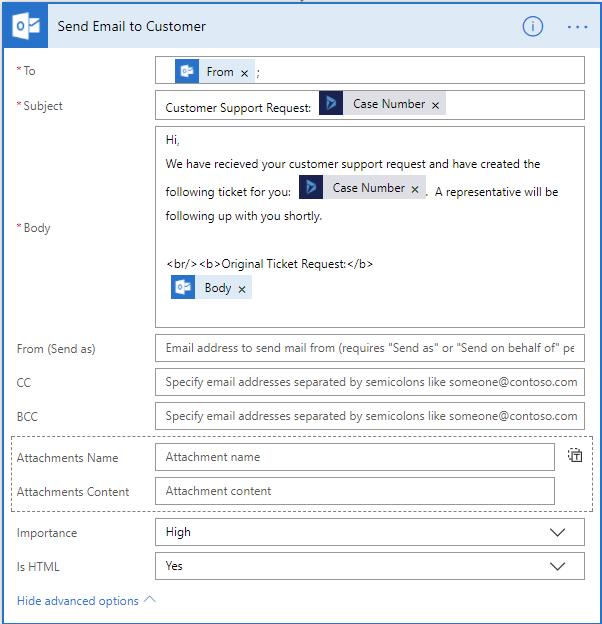Click the Attachment name field
The image size is (602, 624).
pos(354,457)
